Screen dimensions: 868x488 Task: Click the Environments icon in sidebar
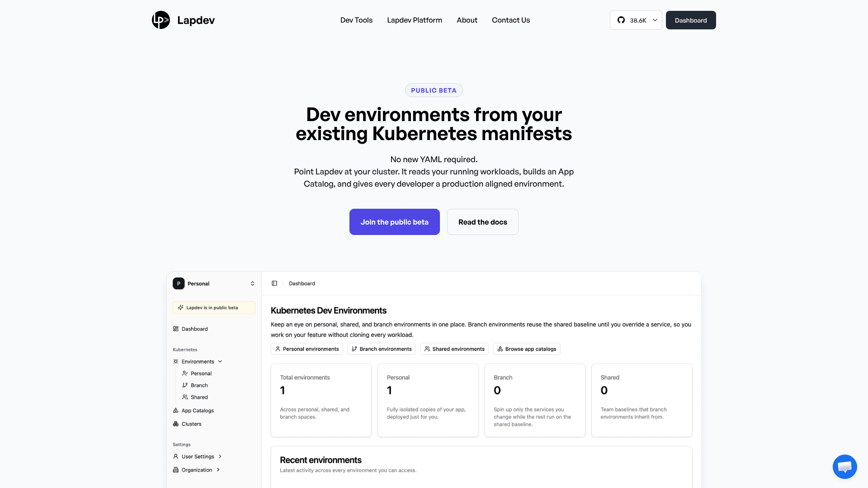tap(176, 361)
